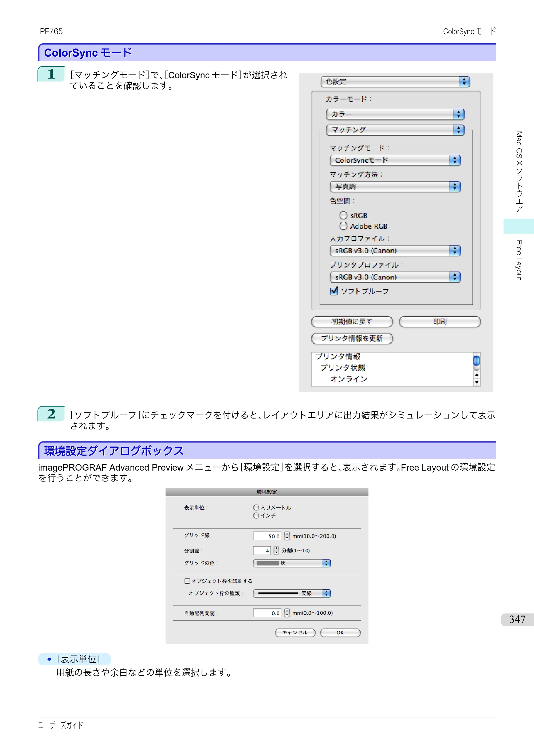Open the グリッドの色 color dropdown

pos(292,563)
